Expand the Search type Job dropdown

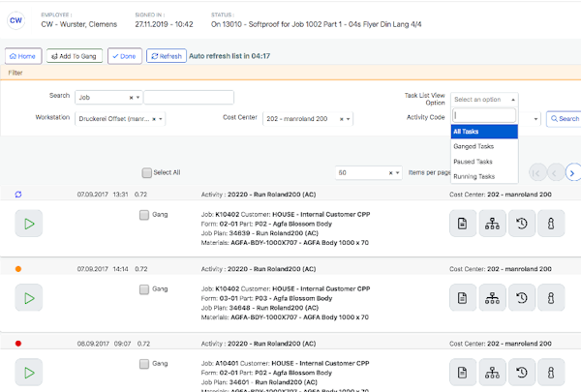(137, 98)
